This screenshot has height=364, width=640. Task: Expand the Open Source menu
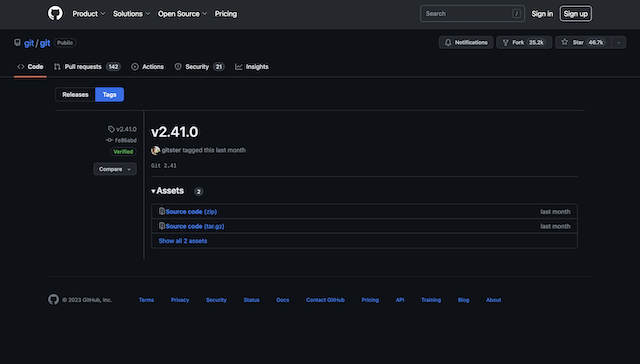(182, 14)
